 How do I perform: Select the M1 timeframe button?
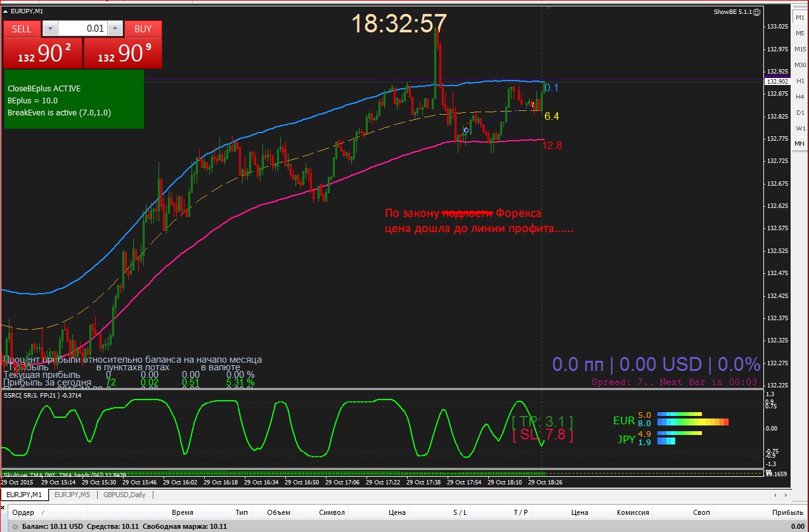800,18
